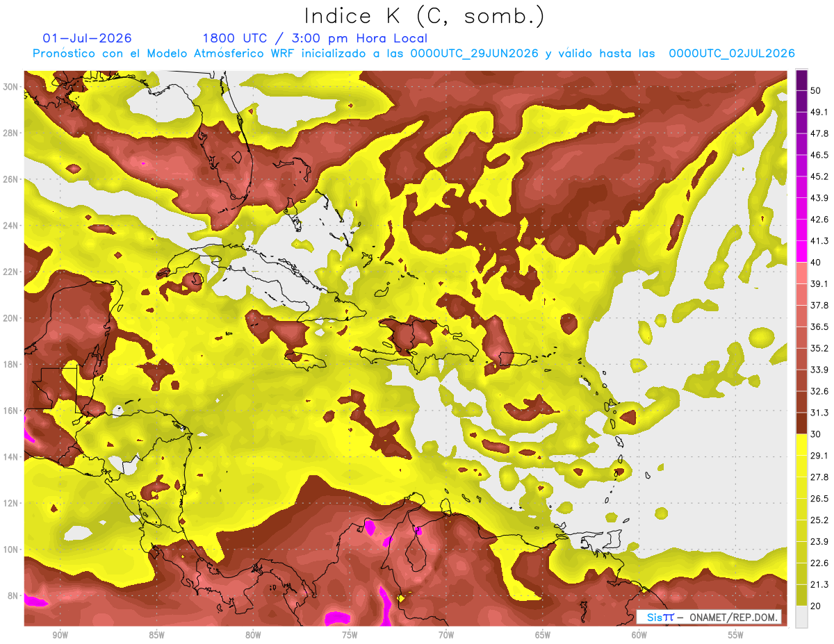834x644 pixels.
Task: Pick the dark brown swatch just above 30
Action: (801, 423)
